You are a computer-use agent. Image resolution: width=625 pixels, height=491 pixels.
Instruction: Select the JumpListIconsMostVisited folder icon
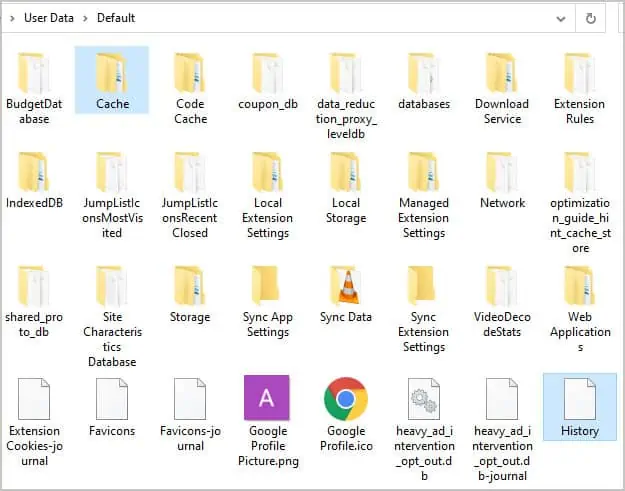click(x=112, y=172)
